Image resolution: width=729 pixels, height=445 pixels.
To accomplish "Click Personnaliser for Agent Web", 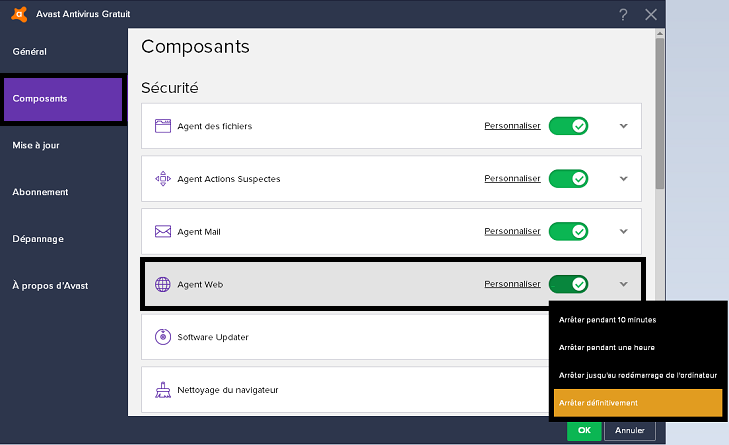I will (512, 284).
